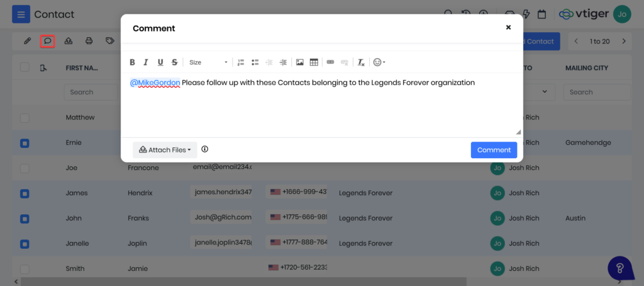The image size is (644, 286).
Task: Click into the First Name search field
Action: click(x=91, y=92)
